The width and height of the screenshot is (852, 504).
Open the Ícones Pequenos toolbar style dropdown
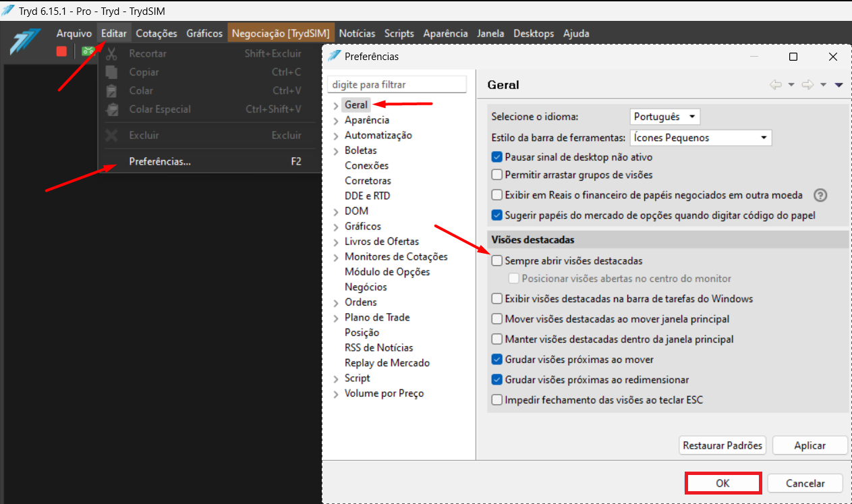coord(701,138)
